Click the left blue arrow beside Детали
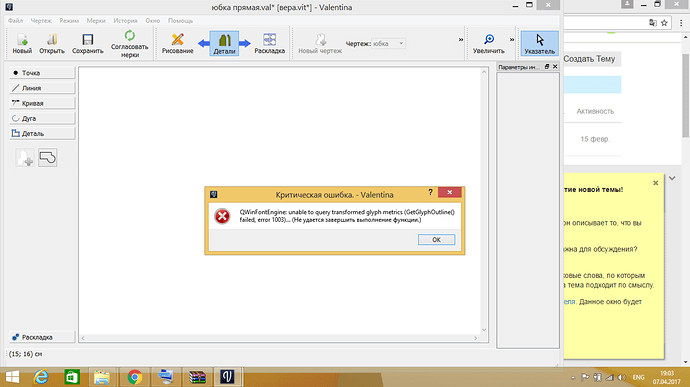This screenshot has height=387, width=690. pyautogui.click(x=203, y=43)
